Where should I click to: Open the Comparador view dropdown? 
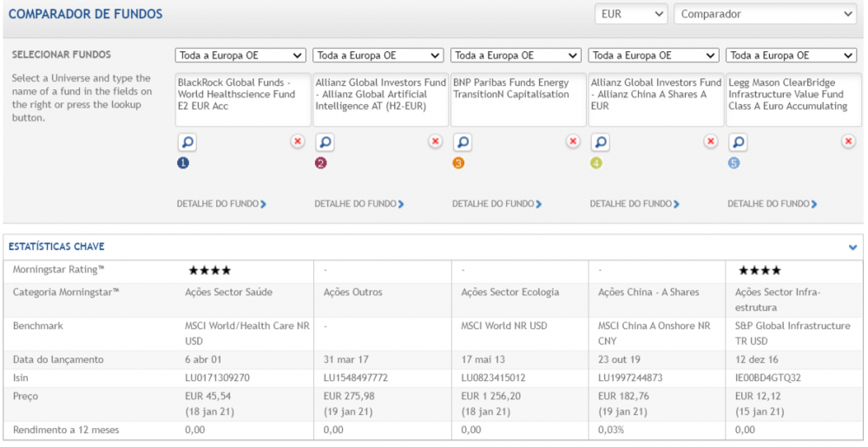(764, 15)
